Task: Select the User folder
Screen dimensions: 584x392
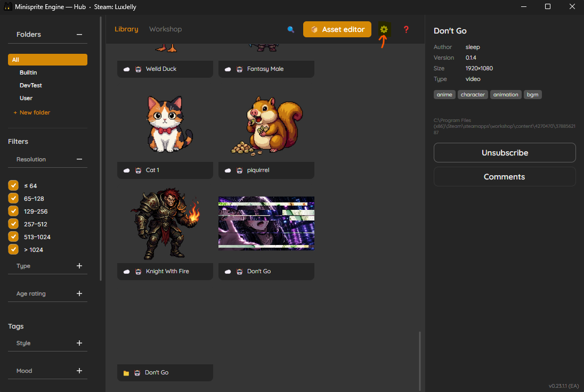Action: [x=26, y=99]
